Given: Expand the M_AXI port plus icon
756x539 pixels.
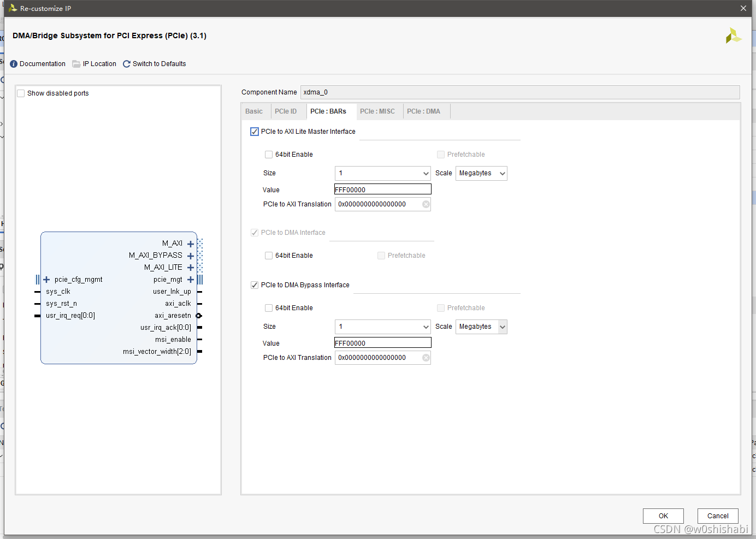Looking at the screenshot, I should 191,244.
